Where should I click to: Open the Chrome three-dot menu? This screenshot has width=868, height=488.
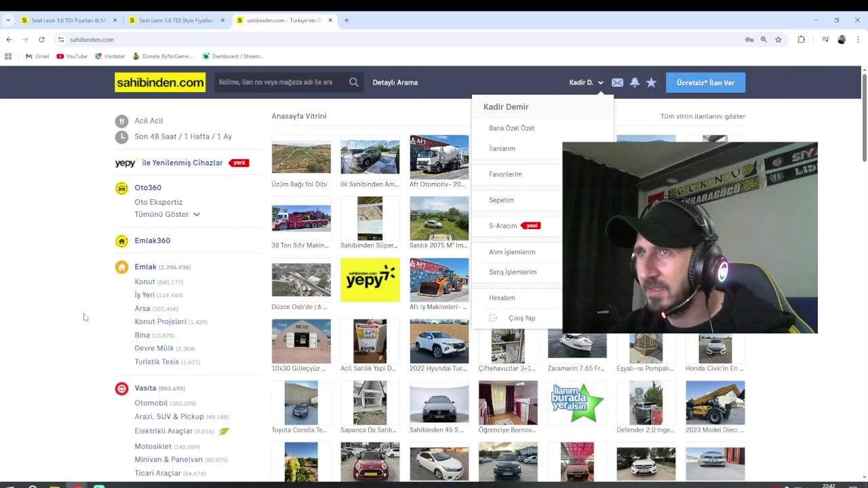tap(857, 39)
